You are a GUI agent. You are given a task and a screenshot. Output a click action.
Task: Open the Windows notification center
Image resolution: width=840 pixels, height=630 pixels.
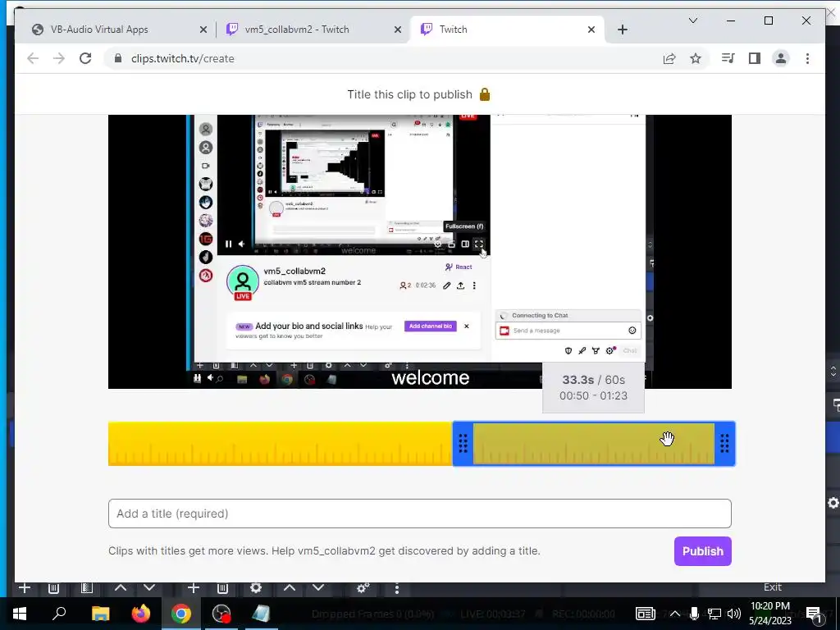click(815, 614)
